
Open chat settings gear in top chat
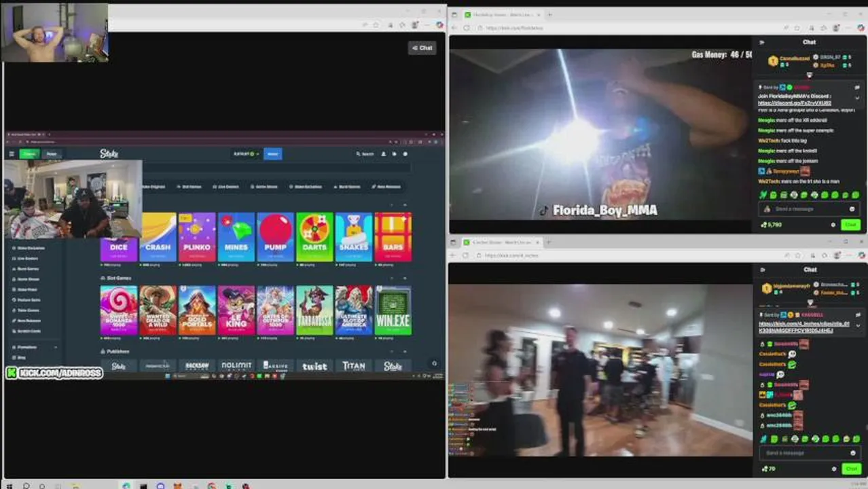(833, 225)
